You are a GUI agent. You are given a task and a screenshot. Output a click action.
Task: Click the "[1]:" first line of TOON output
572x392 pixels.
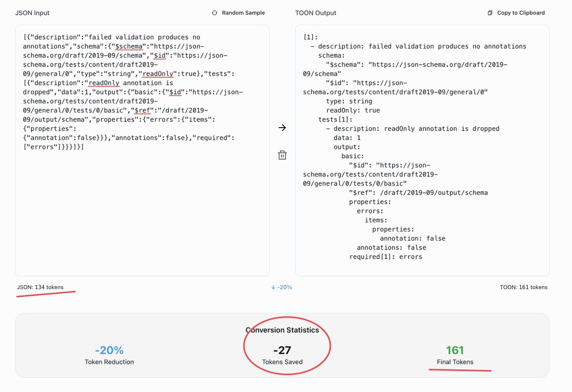click(311, 37)
